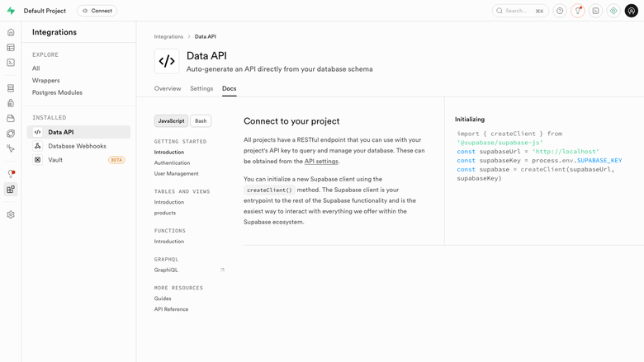This screenshot has width=644, height=362.
Task: Click the Connect button
Action: click(x=97, y=11)
